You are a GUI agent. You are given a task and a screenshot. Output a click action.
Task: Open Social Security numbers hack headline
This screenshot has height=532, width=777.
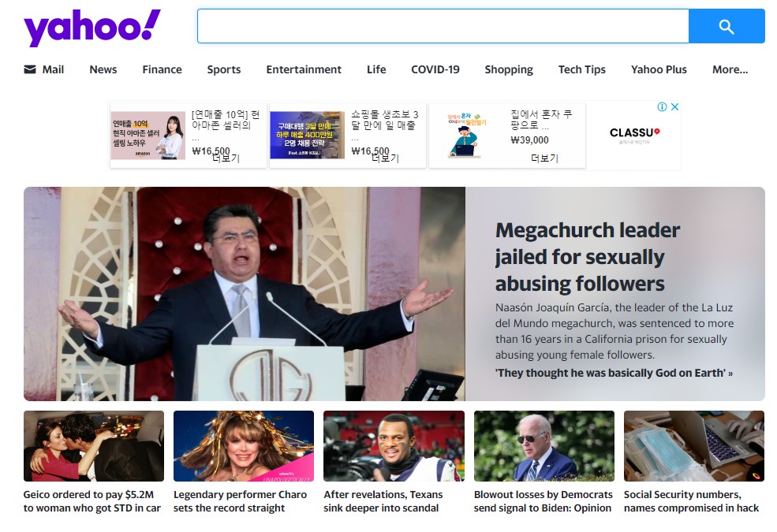691,501
